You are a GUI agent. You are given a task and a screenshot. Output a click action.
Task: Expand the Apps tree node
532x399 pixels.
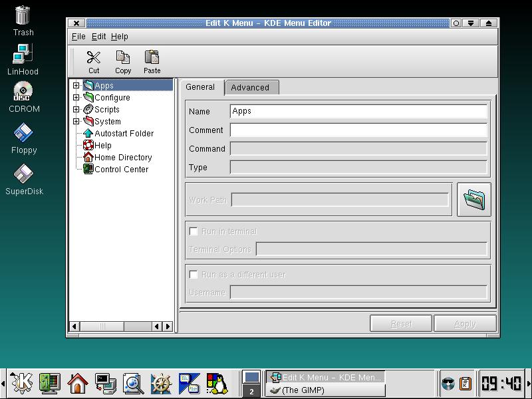tap(76, 86)
